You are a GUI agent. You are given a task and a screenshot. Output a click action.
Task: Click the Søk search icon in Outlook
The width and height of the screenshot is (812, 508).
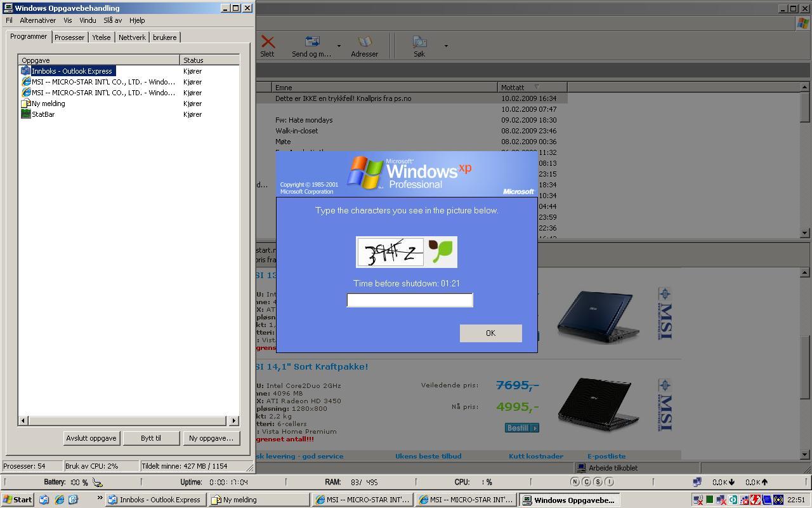419,42
